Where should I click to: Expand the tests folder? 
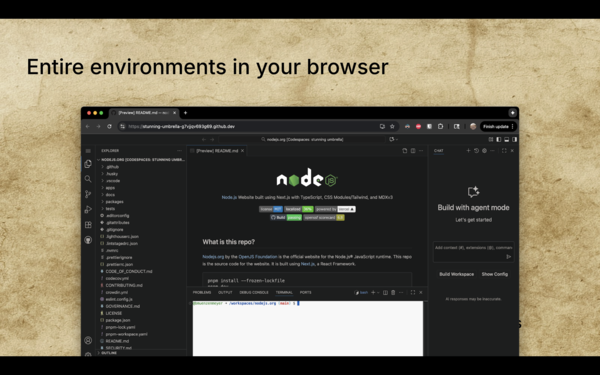[x=110, y=209]
